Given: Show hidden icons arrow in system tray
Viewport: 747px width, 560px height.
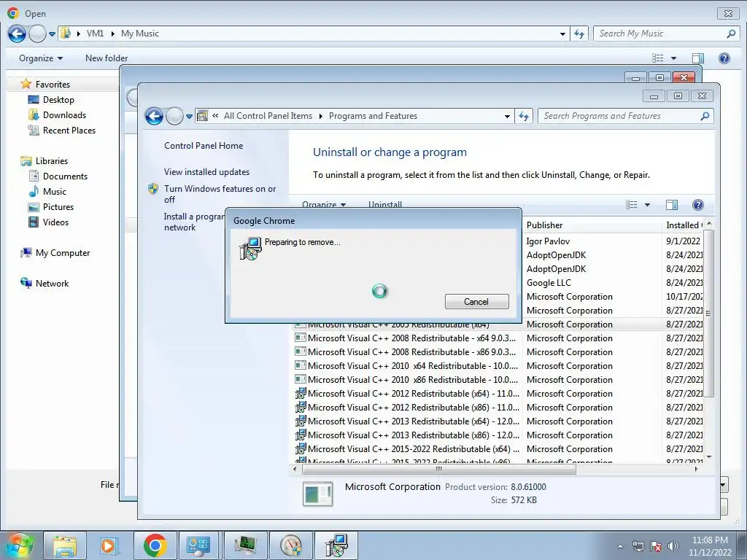Looking at the screenshot, I should [x=620, y=546].
